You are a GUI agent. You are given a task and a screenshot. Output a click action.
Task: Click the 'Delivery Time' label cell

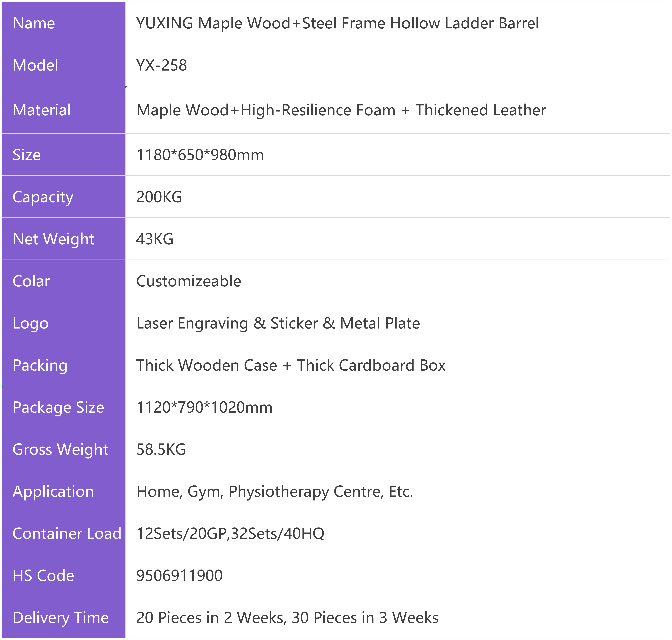(64, 617)
